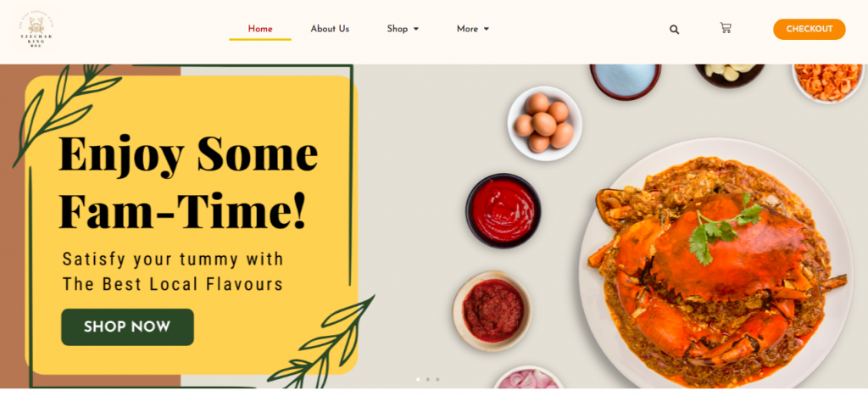Image resolution: width=868 pixels, height=396 pixels.
Task: Click the SHOP NOW button
Action: [127, 326]
